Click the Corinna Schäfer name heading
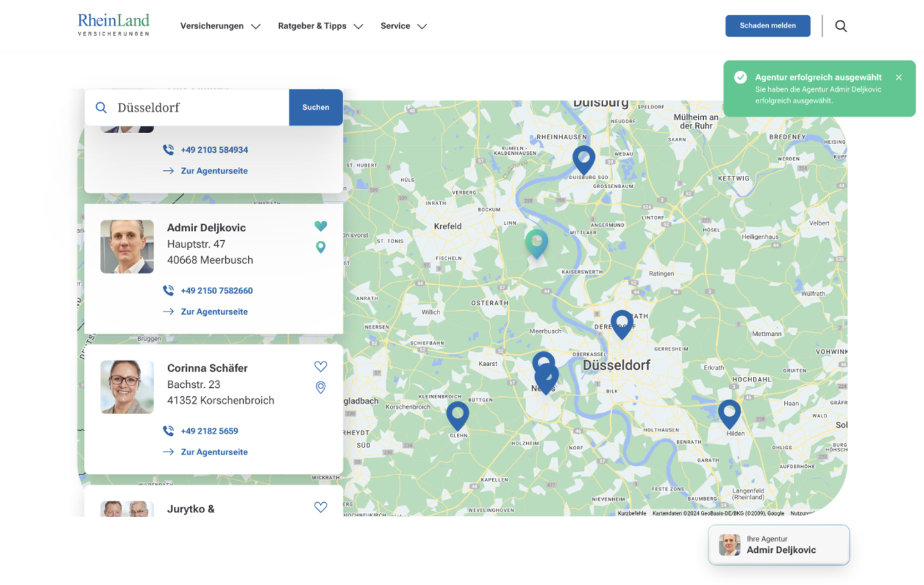The width and height of the screenshot is (924, 585). pyautogui.click(x=207, y=368)
